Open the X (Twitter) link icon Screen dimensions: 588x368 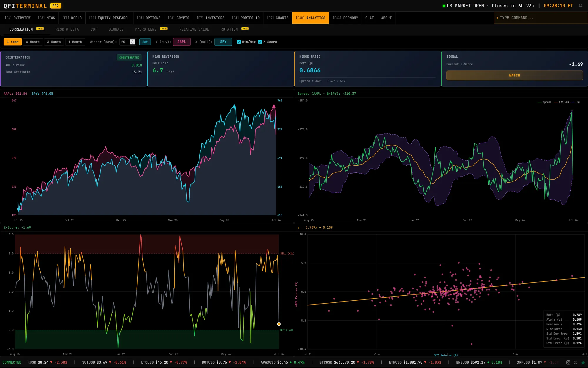coord(575,362)
